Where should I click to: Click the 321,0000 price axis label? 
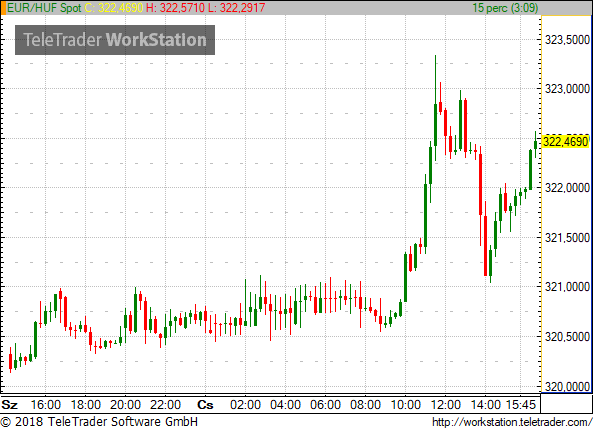tap(567, 287)
